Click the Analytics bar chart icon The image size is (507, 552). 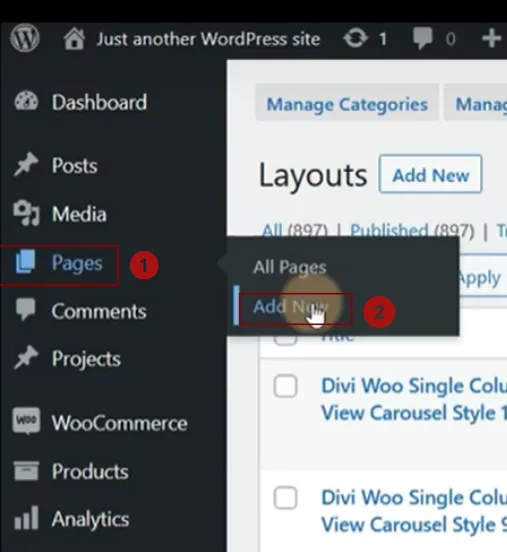pos(26,518)
